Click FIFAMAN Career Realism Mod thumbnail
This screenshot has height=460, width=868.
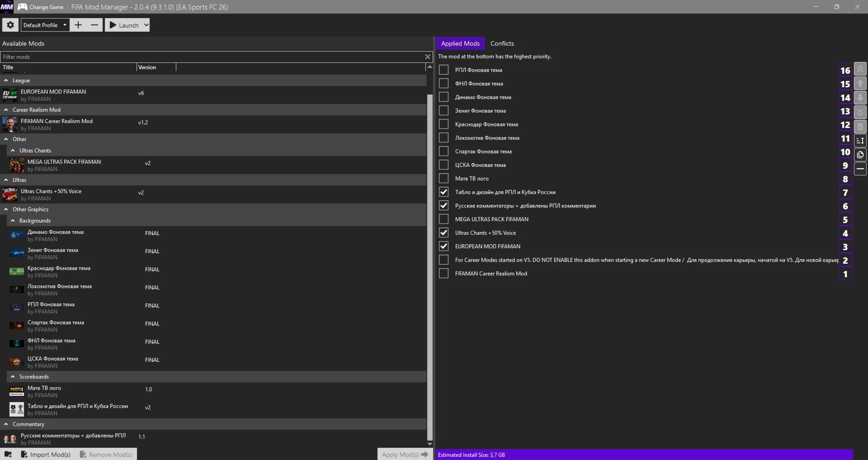pyautogui.click(x=10, y=124)
